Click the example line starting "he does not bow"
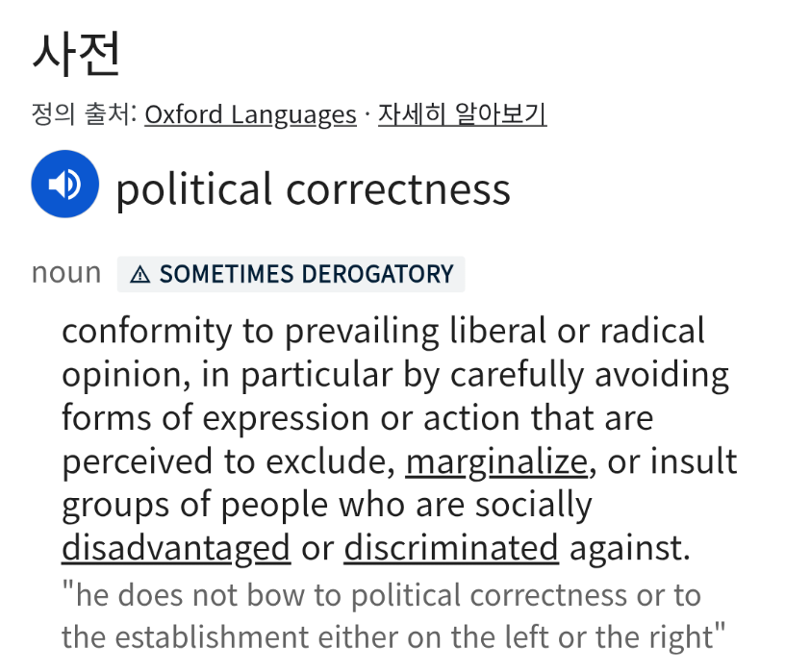This screenshot has width=785, height=672. point(382,595)
